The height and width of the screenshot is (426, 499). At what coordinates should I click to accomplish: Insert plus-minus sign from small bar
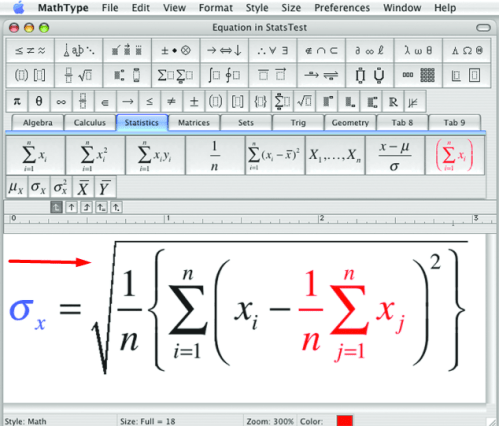(x=194, y=101)
